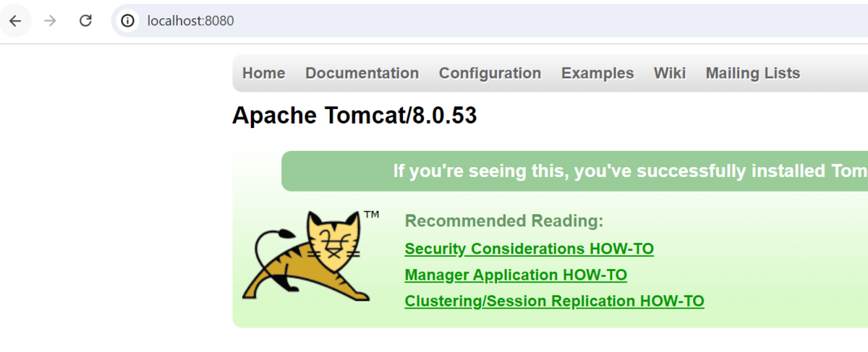868x352 pixels.
Task: View site information icon in address bar
Action: click(128, 21)
